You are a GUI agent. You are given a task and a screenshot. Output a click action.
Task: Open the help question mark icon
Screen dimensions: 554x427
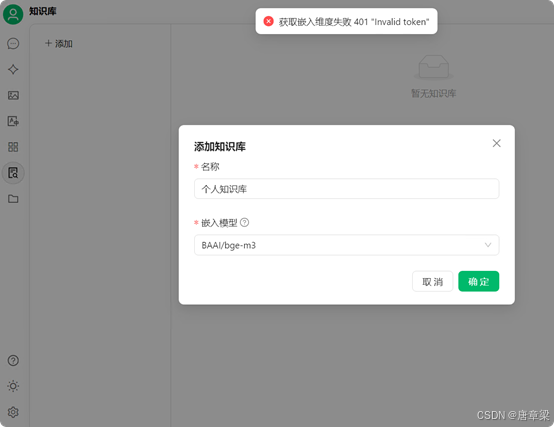(x=13, y=360)
